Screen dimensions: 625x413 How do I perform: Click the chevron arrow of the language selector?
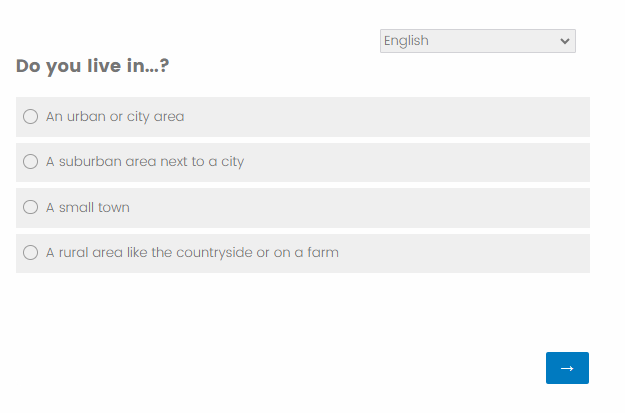(x=565, y=41)
